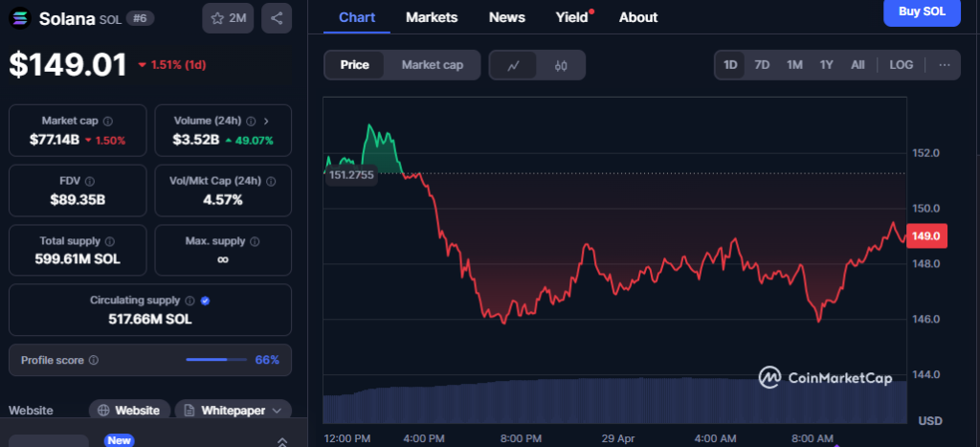The height and width of the screenshot is (447, 980).
Task: Open the Chart tab
Action: point(357,17)
